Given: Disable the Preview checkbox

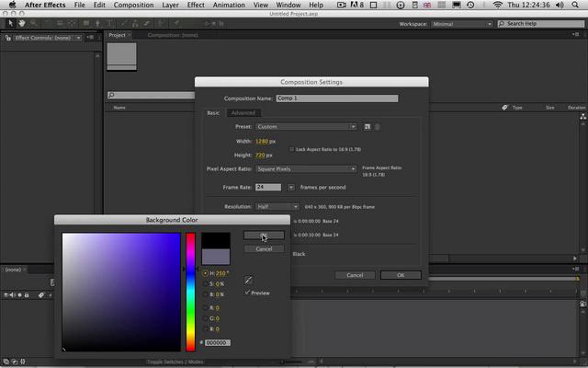Looking at the screenshot, I should 247,292.
